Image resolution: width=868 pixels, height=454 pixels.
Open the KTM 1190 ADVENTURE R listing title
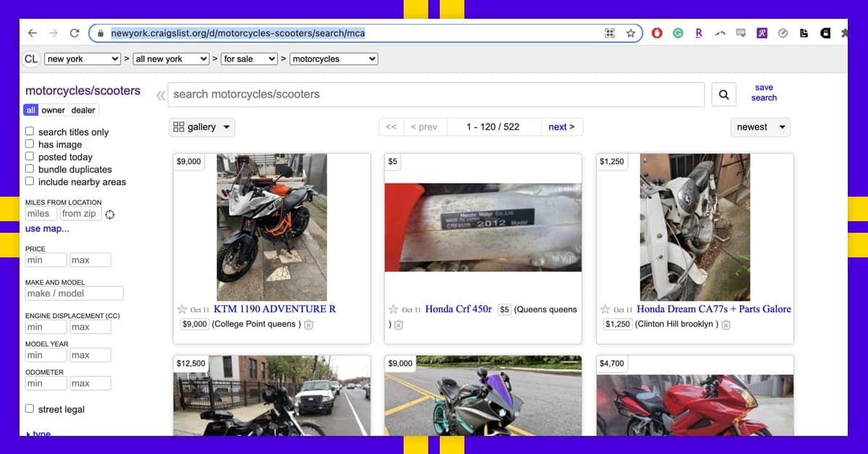coord(275,309)
